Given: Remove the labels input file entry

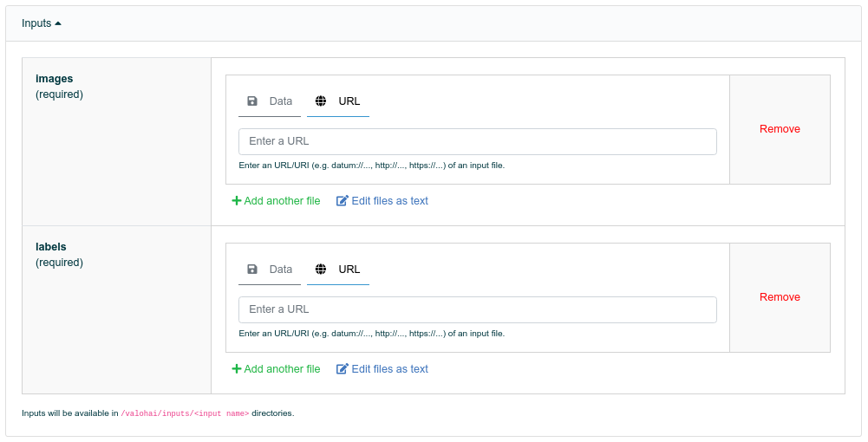Looking at the screenshot, I should [780, 297].
